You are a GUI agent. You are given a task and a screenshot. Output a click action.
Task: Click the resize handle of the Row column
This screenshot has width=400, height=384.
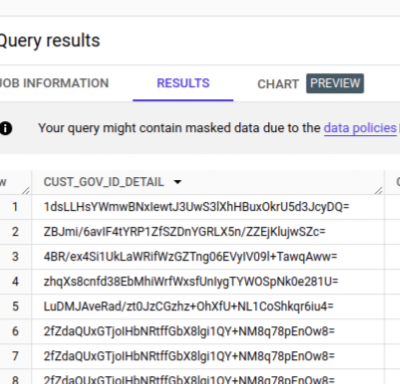click(26, 191)
